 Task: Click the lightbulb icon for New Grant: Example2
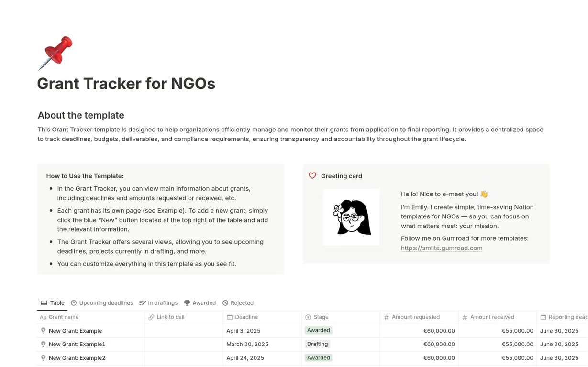[43, 358]
